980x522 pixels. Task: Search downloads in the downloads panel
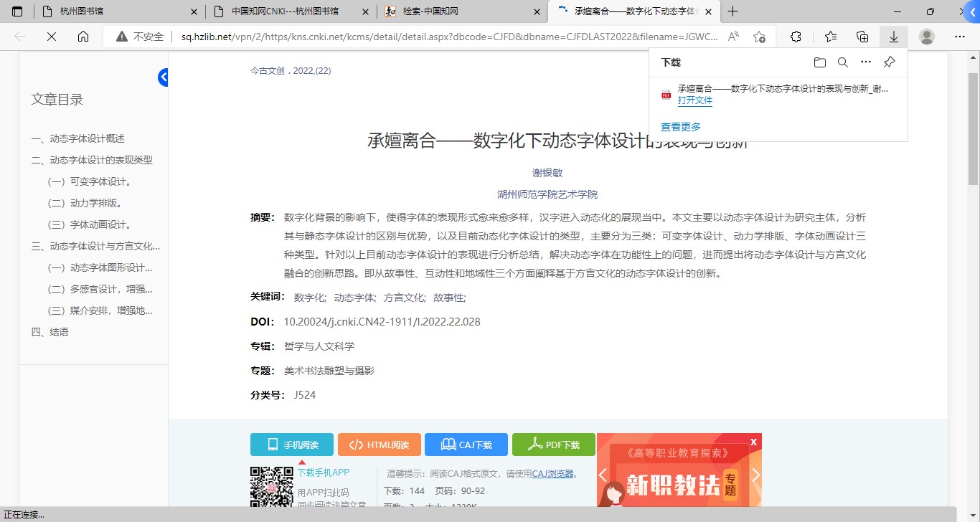[843, 62]
